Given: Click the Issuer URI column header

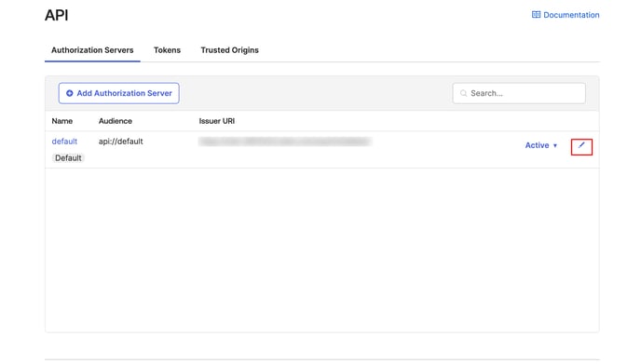Looking at the screenshot, I should (x=217, y=121).
